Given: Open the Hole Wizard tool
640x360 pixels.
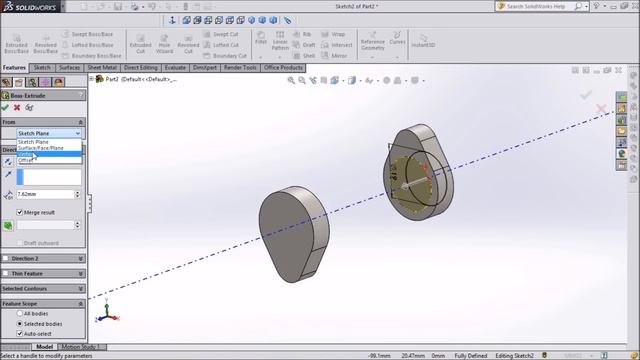Looking at the screenshot, I should click(x=164, y=44).
